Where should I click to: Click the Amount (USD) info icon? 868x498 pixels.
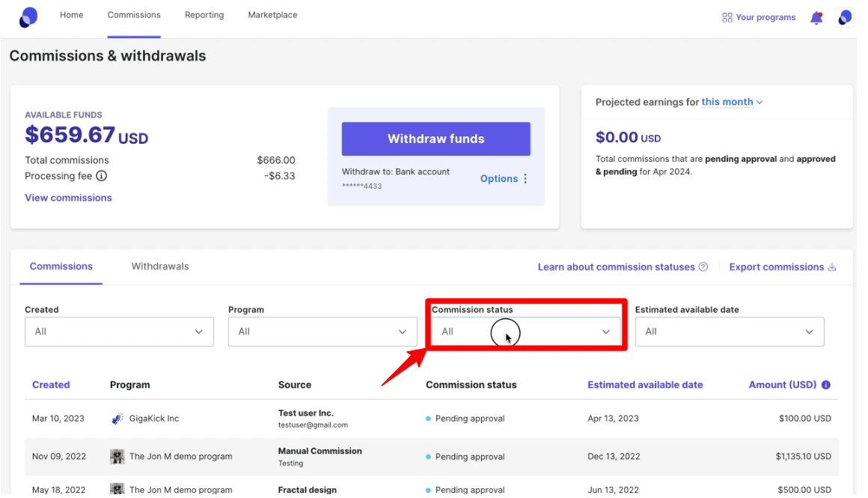(826, 385)
